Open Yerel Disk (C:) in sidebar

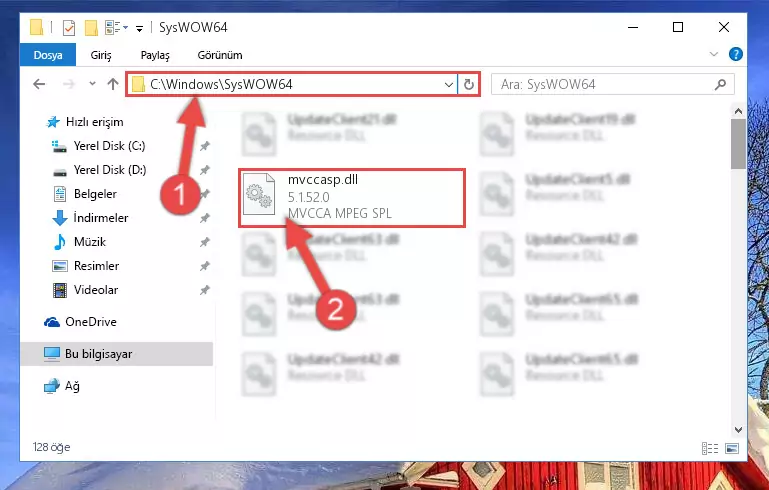click(x=109, y=146)
